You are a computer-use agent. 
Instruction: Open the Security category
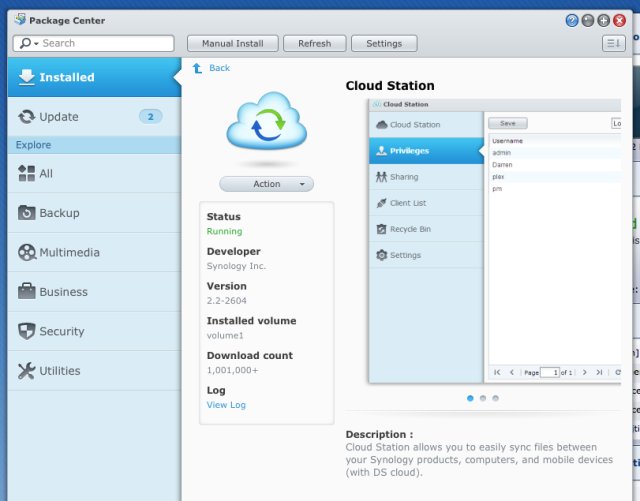[x=94, y=331]
